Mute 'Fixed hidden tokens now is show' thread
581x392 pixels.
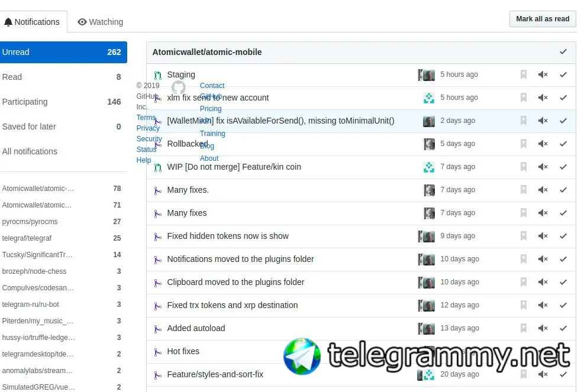point(543,236)
